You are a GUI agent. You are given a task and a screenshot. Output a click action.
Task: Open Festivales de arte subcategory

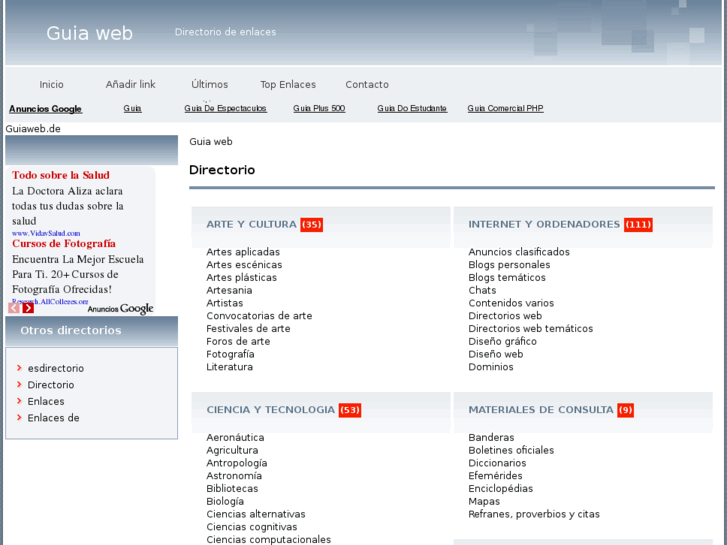pos(248,328)
